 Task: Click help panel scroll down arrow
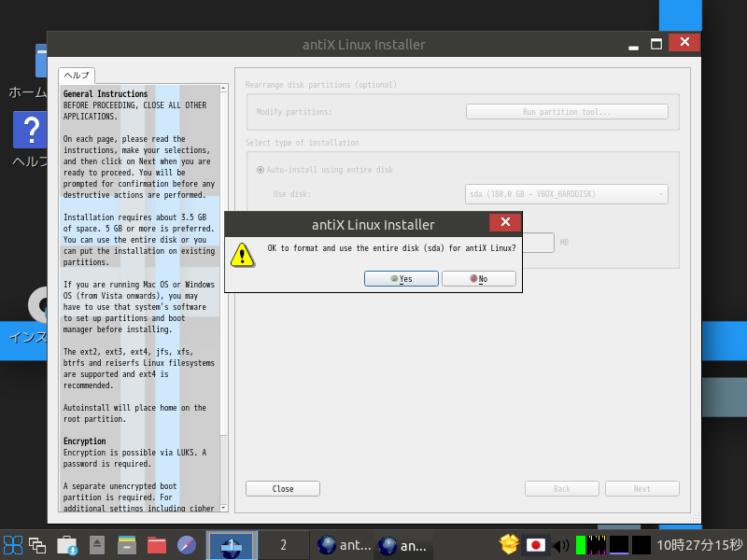click(x=223, y=508)
